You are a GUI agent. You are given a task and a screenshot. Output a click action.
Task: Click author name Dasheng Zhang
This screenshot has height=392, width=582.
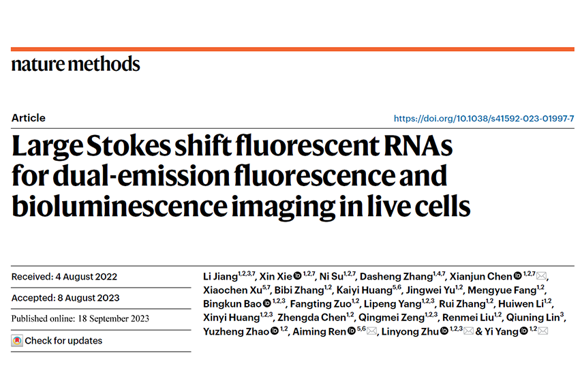397,277
